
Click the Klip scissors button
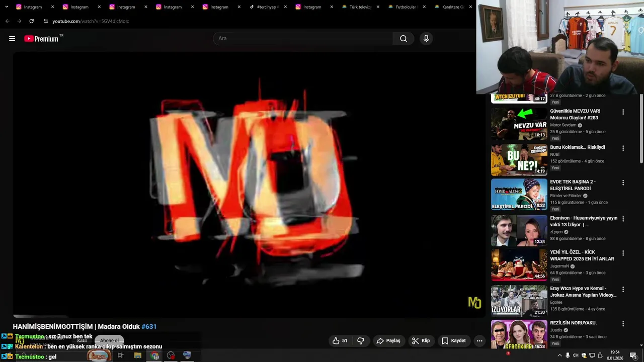click(x=421, y=341)
